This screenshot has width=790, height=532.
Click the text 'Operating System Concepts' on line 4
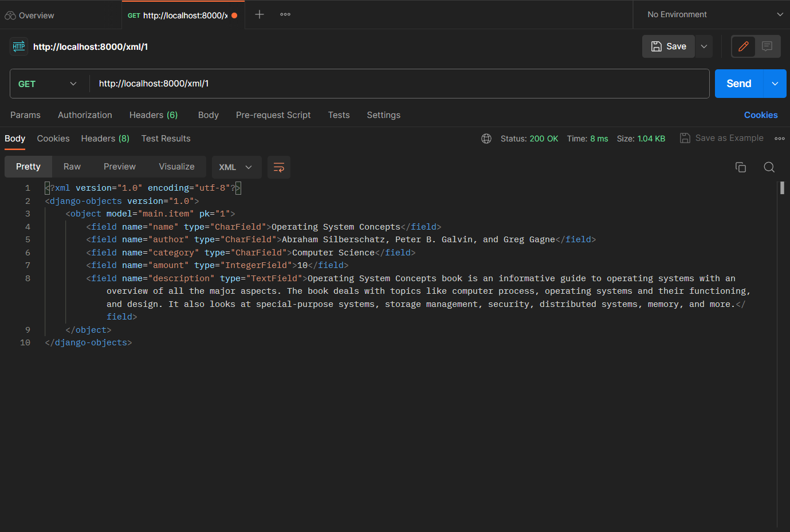pos(336,227)
